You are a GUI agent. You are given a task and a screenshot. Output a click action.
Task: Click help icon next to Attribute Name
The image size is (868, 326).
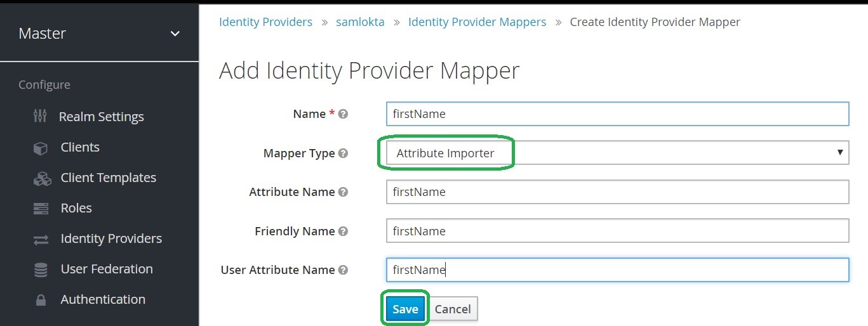click(x=343, y=192)
